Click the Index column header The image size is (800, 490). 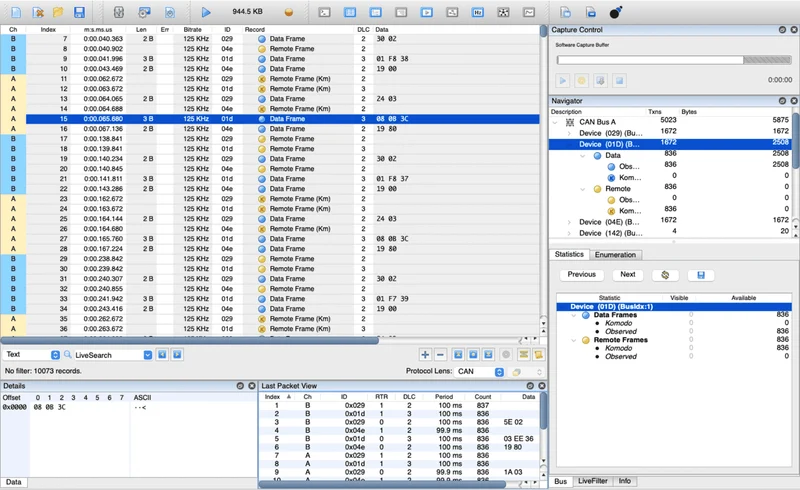tap(48, 30)
